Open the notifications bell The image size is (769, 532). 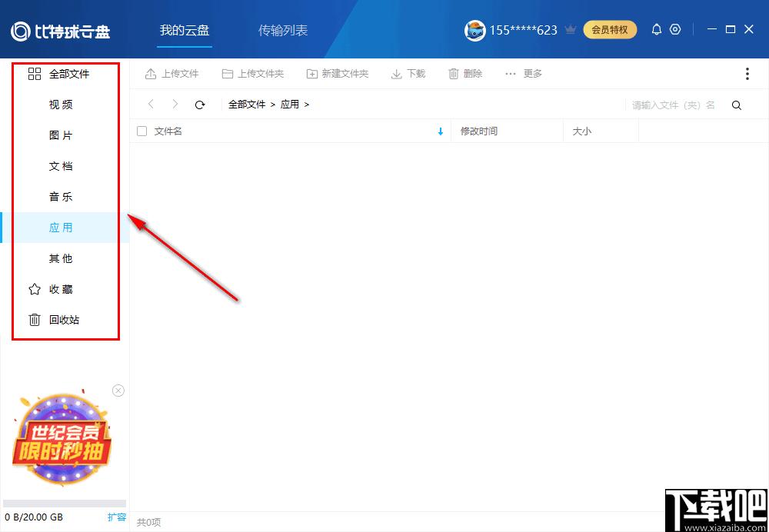[x=656, y=30]
